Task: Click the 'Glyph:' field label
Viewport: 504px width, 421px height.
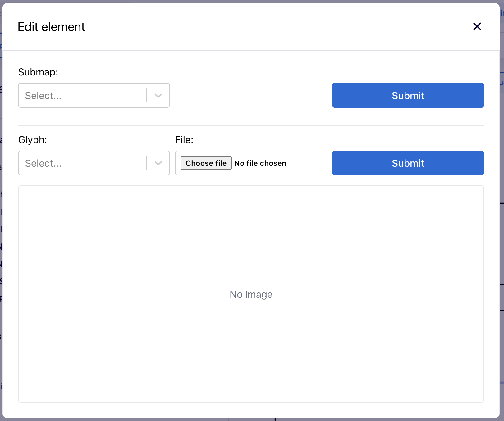Action: pyautogui.click(x=33, y=140)
